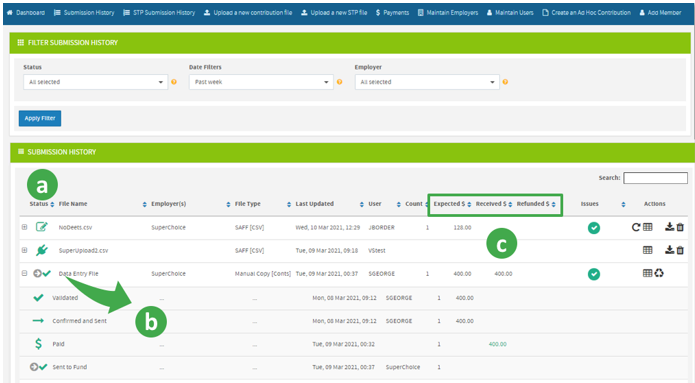Download the NoDeets.csv file
The width and height of the screenshot is (695, 383).
tap(669, 227)
